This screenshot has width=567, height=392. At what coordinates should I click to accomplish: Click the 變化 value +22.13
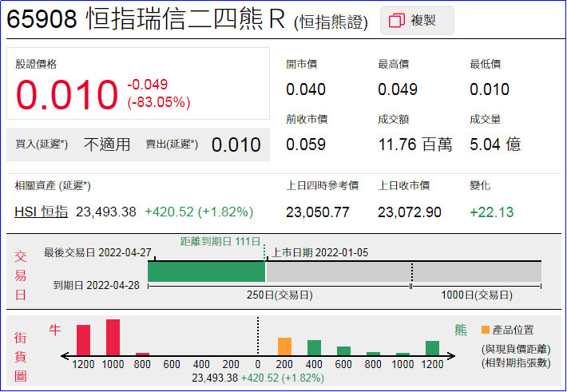491,212
